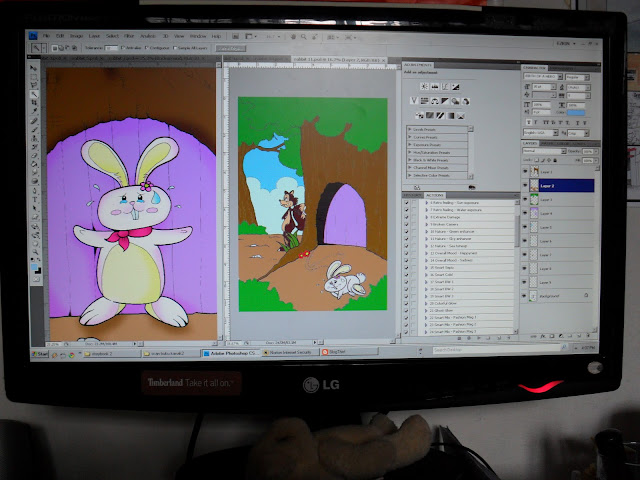Add a Gradient Map adjustment
This screenshot has height=480, width=640.
pos(450,116)
